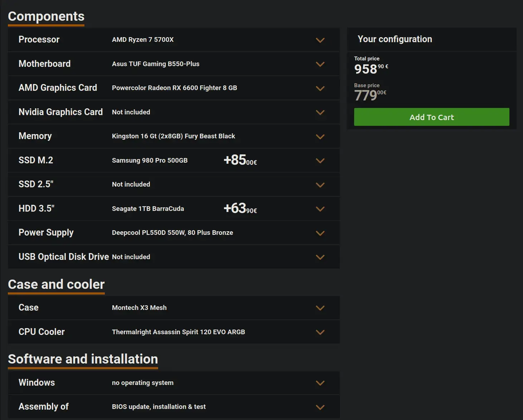The width and height of the screenshot is (523, 420).
Task: Click the Your configuration heading
Action: (395, 39)
